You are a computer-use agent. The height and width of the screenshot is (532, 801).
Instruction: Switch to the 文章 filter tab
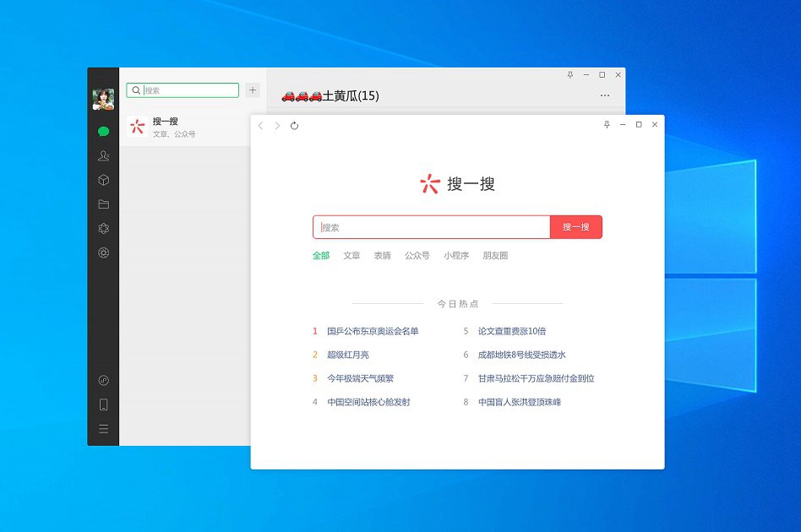tap(351, 255)
